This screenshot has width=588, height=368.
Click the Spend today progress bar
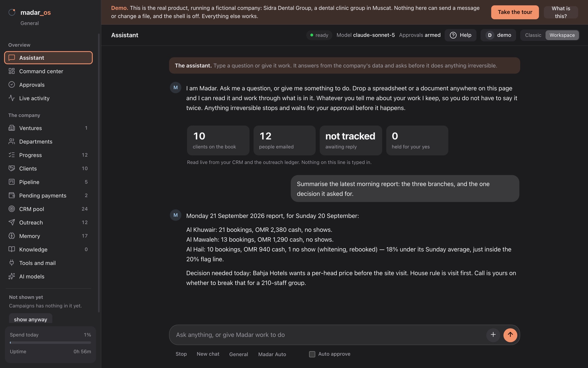coord(50,343)
